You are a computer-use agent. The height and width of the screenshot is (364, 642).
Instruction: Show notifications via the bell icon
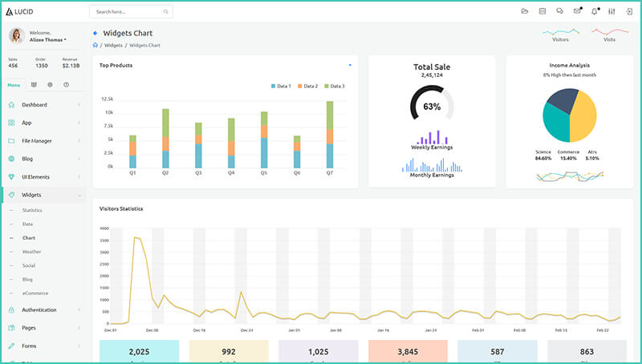(595, 11)
